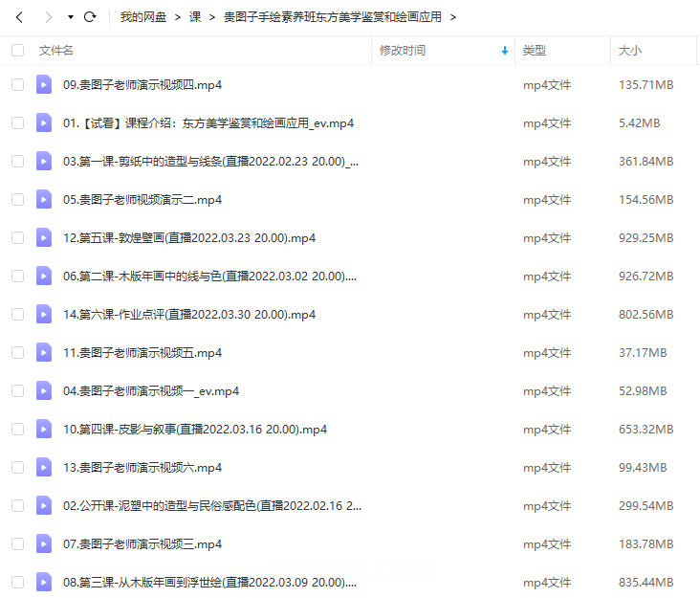Sort by 修改时间 column arrow

pyautogui.click(x=504, y=51)
